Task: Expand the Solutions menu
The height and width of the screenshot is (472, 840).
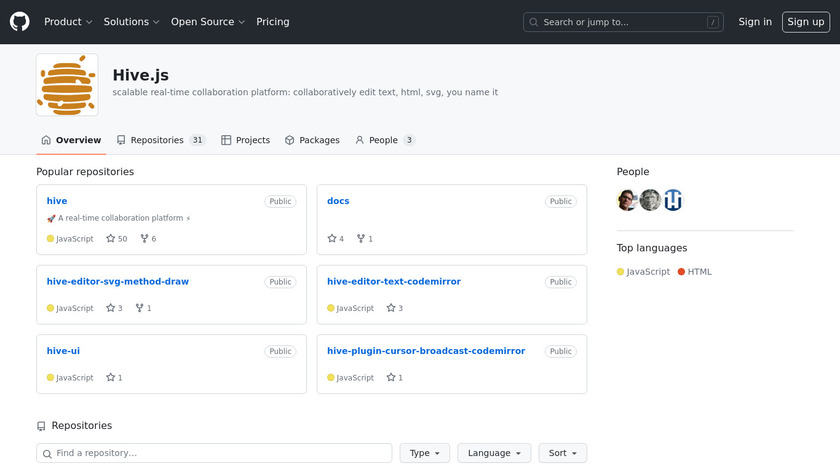Action: click(131, 22)
